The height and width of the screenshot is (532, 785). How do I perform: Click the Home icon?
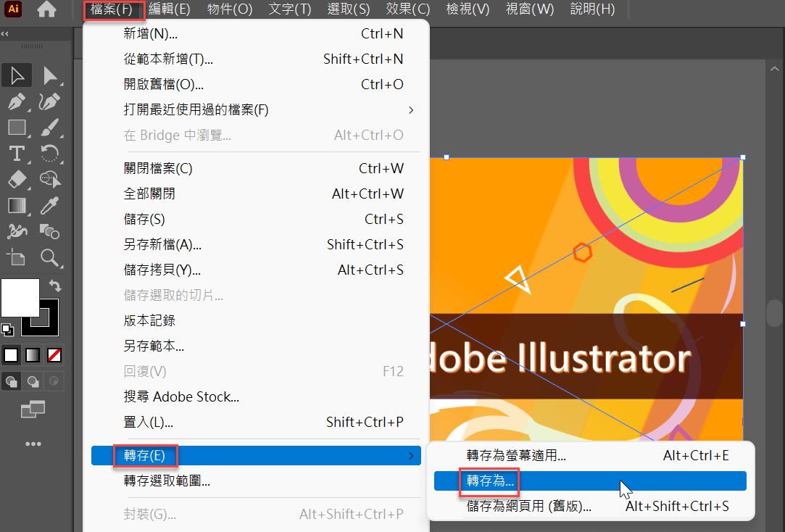point(46,9)
